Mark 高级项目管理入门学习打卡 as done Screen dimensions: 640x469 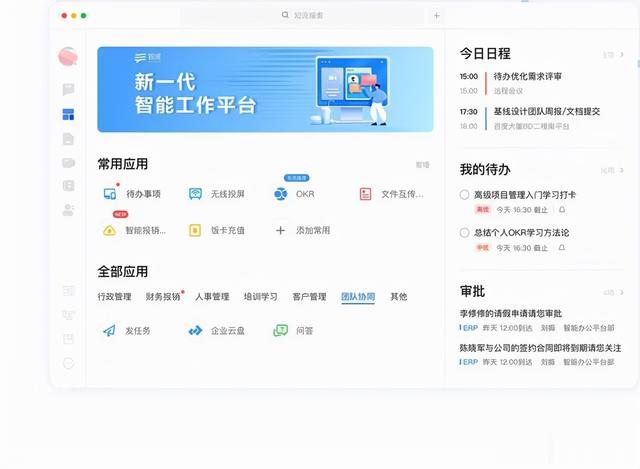tap(464, 195)
